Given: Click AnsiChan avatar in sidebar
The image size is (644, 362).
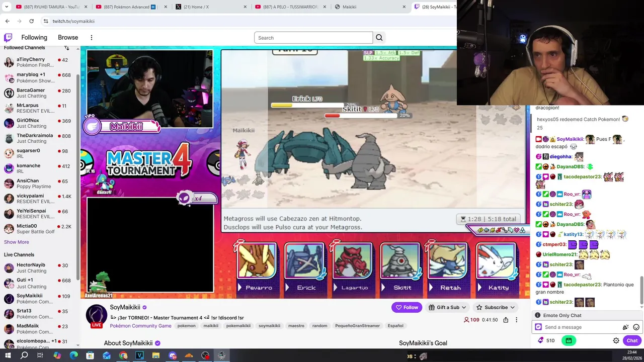Looking at the screenshot, I should coord(9,184).
